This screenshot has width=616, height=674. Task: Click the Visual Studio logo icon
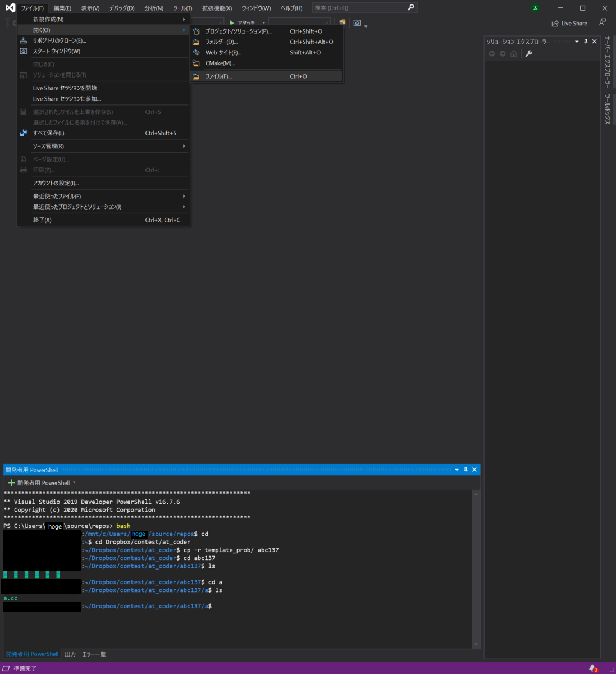10,8
